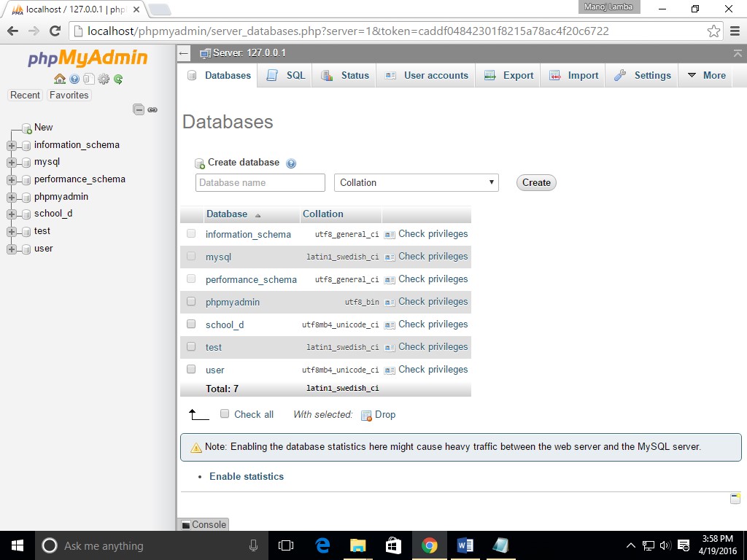Click the Drop database icon

click(366, 416)
